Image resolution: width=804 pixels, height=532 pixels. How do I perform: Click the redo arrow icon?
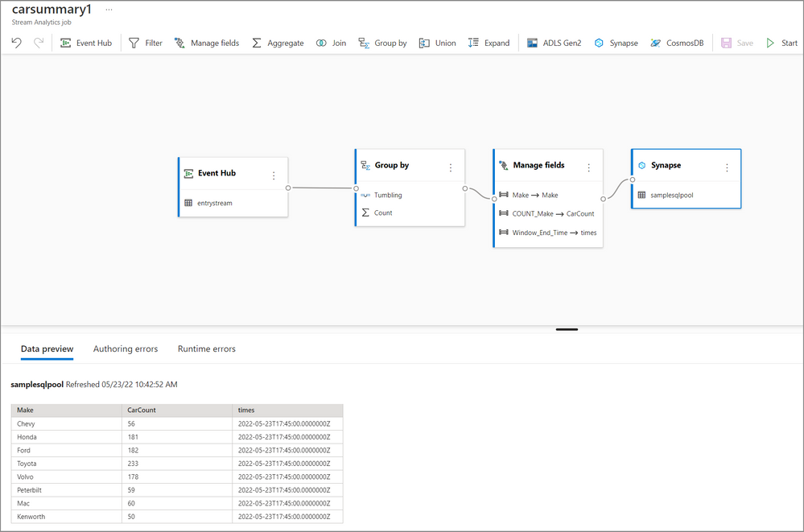pos(39,43)
